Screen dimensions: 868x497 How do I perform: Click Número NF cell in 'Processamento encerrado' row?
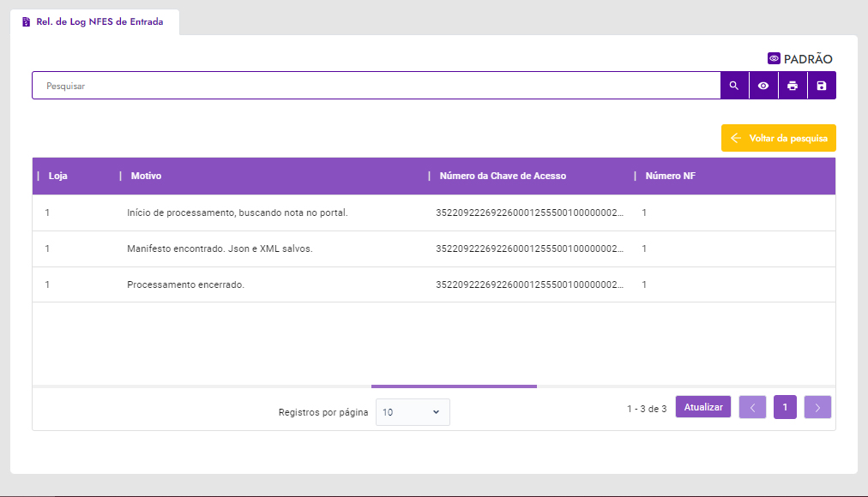pyautogui.click(x=644, y=284)
